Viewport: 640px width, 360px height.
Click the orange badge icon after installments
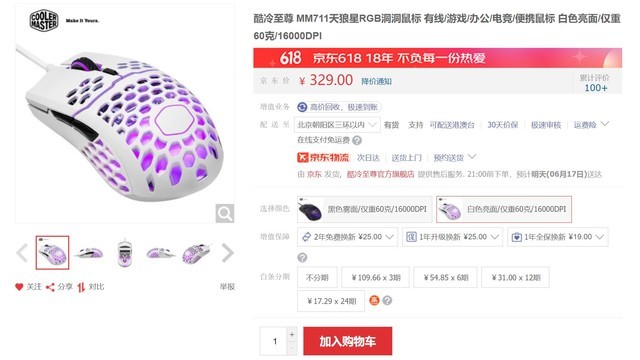pos(374,300)
